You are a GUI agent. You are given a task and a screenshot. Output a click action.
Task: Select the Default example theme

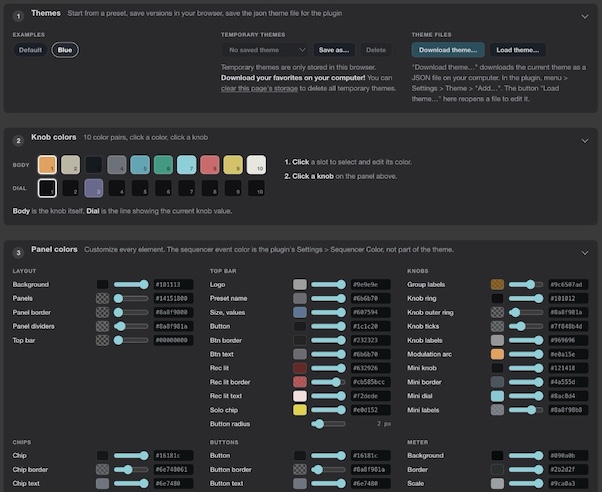30,50
